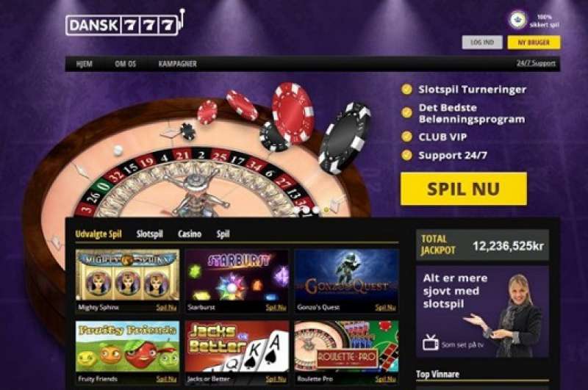Click the yellow SPIL NU button
This screenshot has height=390, width=588.
click(x=464, y=189)
